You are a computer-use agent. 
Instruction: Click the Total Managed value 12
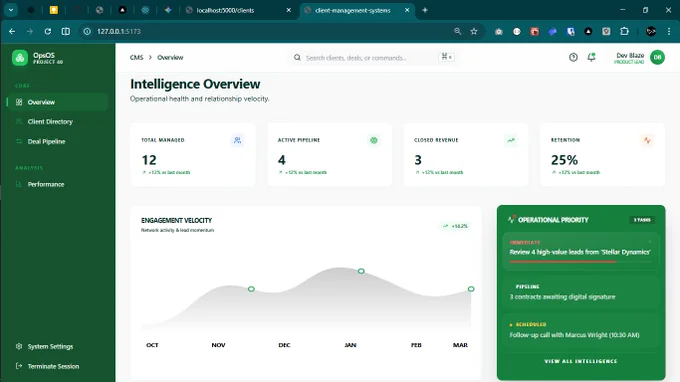click(149, 160)
